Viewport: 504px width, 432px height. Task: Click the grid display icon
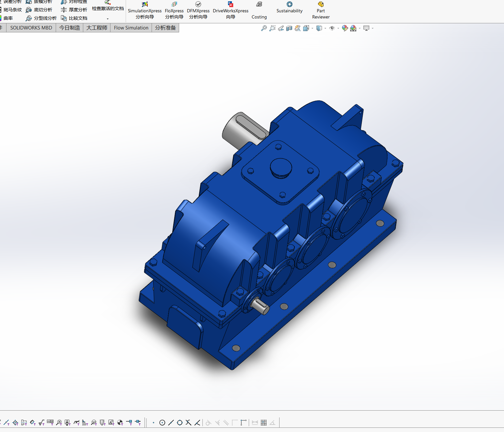(x=264, y=423)
